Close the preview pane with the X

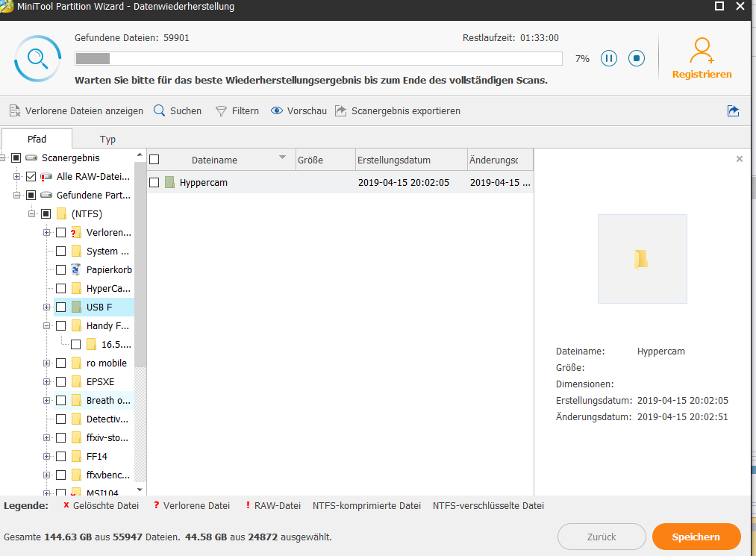click(x=739, y=159)
